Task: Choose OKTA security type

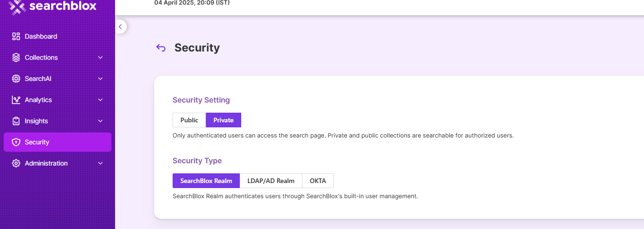Action: click(318, 181)
